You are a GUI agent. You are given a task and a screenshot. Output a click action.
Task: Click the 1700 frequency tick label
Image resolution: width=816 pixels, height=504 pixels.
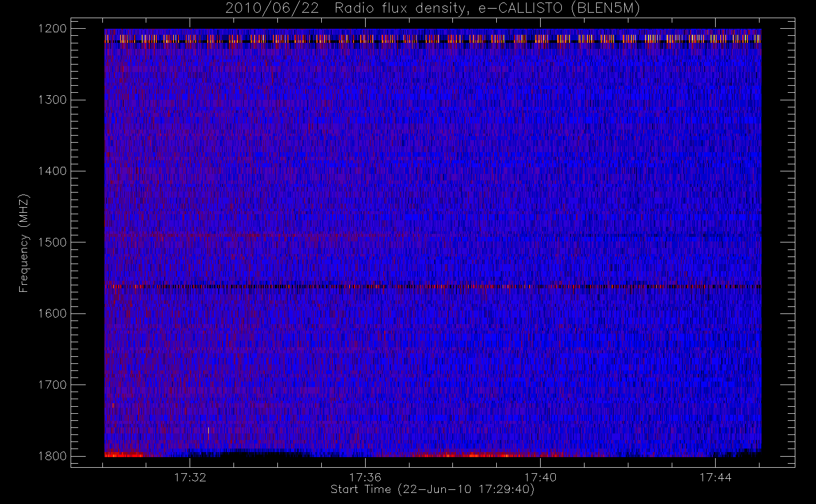[x=52, y=385]
